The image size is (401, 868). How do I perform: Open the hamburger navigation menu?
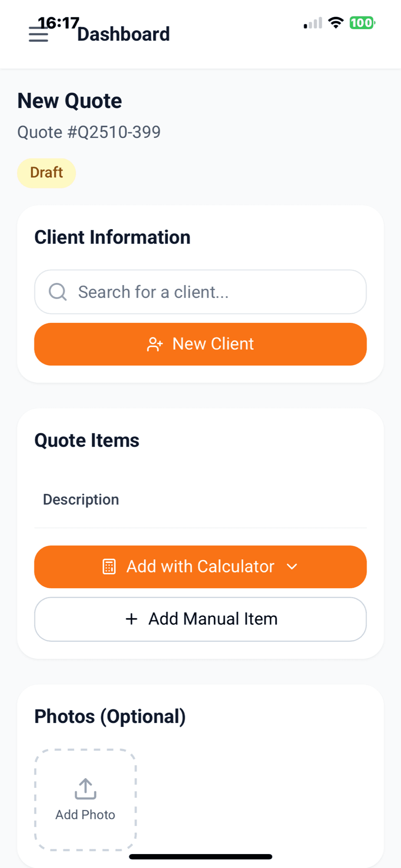pyautogui.click(x=38, y=34)
